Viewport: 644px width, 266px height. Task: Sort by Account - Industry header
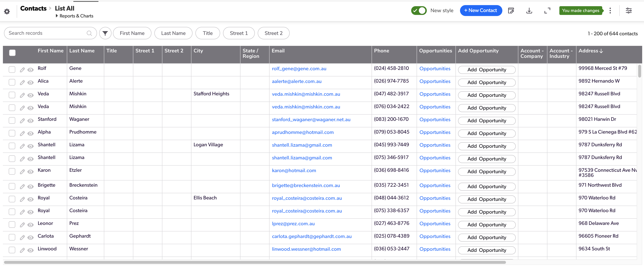coord(561,54)
